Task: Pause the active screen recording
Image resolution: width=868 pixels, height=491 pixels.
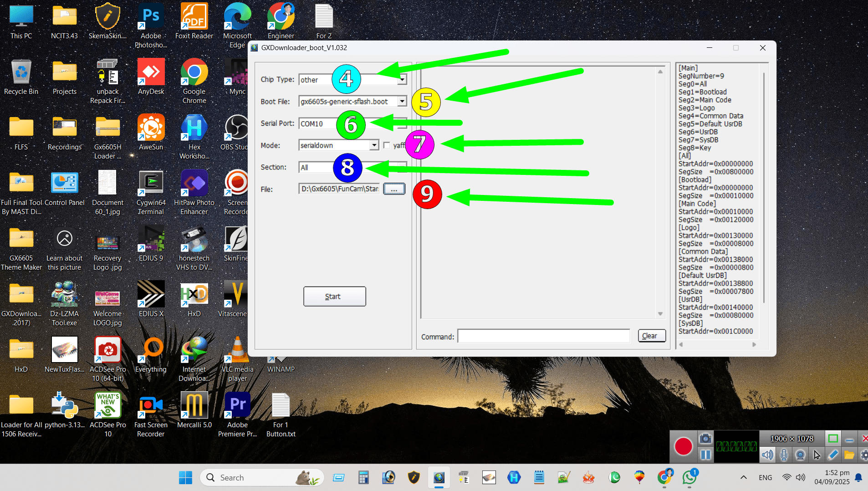Action: 705,455
